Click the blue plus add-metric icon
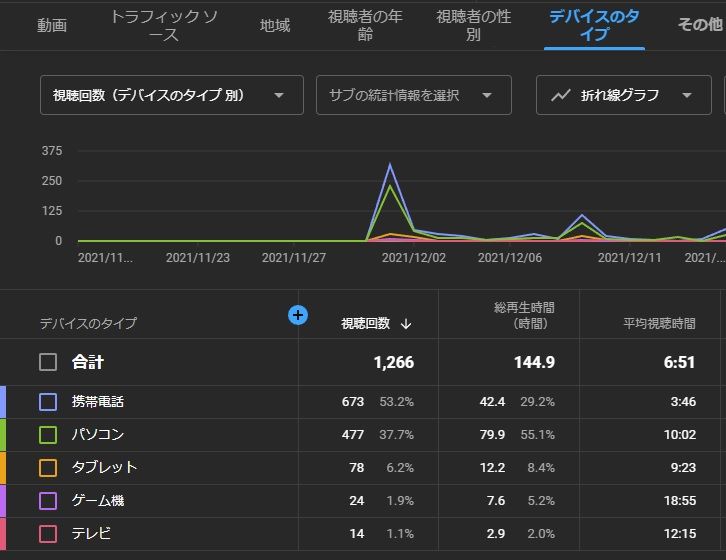Viewport: 726px width, 560px height. coord(298,315)
